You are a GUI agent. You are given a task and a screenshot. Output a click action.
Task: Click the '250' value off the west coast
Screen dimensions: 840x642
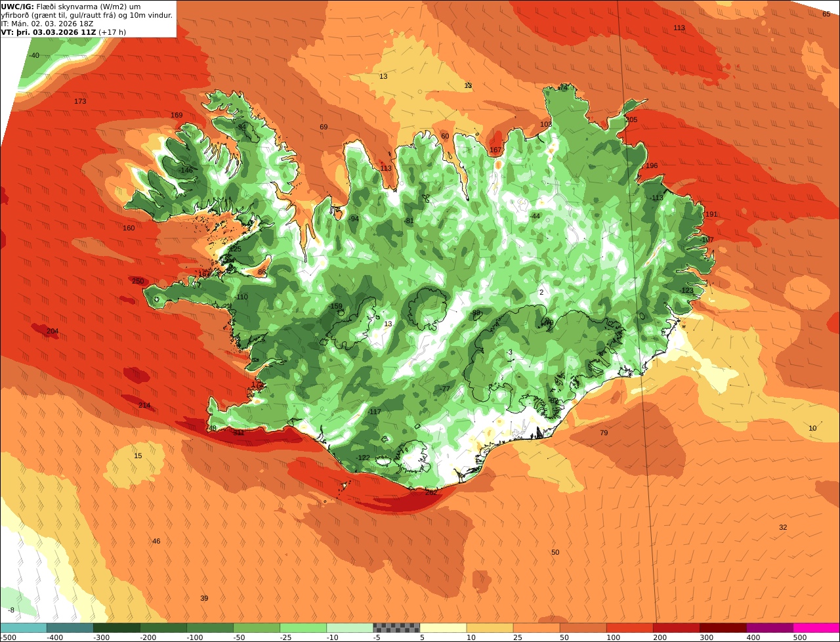click(x=138, y=281)
